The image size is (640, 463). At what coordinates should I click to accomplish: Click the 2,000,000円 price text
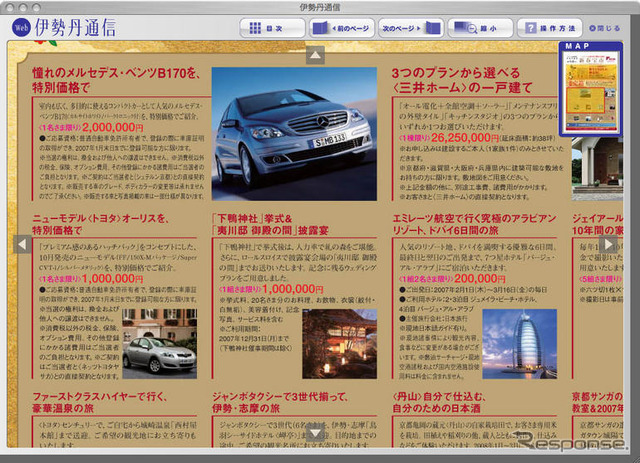(x=113, y=127)
